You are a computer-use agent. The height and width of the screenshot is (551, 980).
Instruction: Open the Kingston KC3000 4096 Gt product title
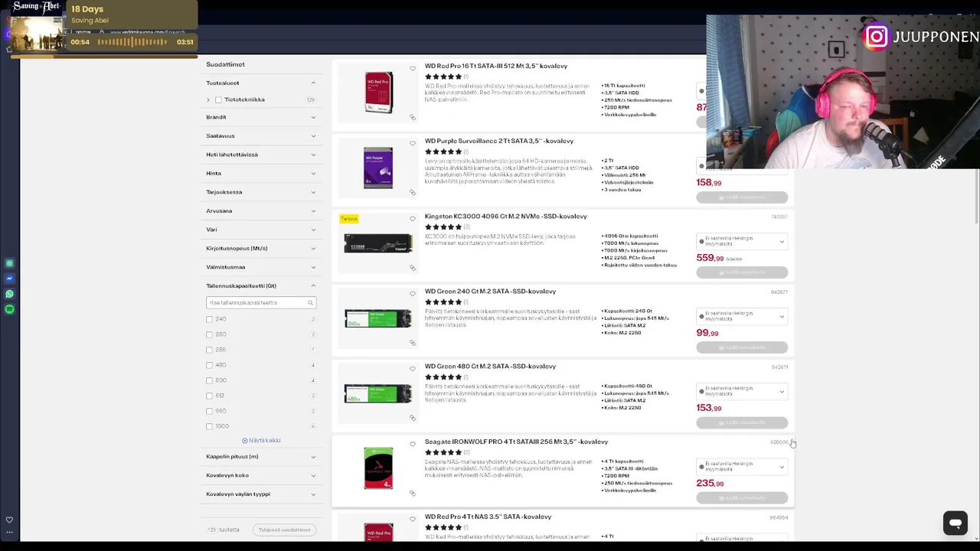(506, 216)
